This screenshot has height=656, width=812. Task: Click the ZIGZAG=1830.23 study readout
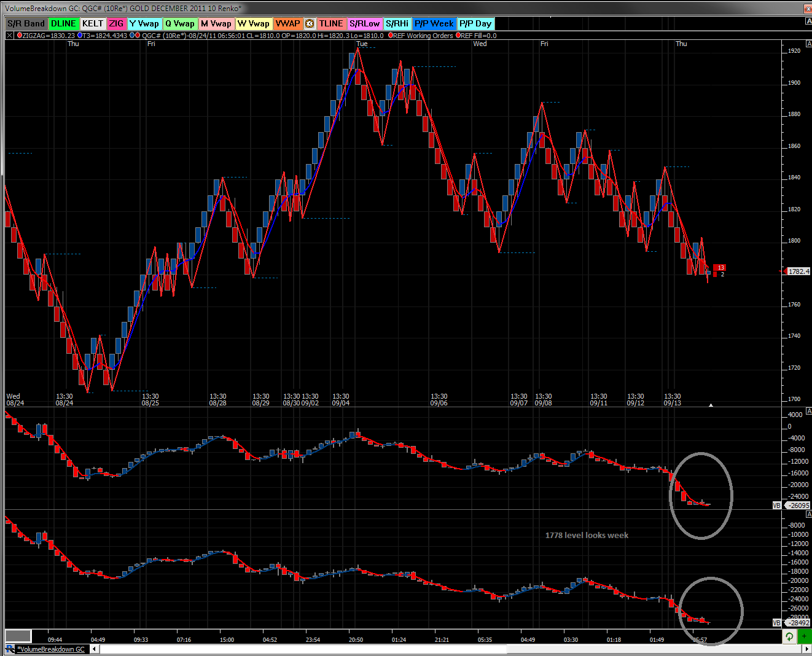click(49, 36)
